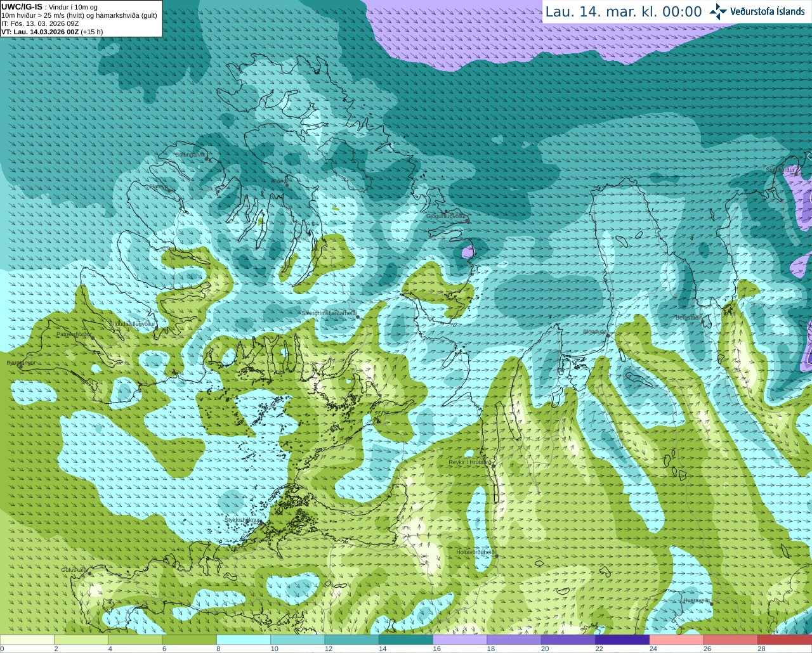Select the VT: Lau. 14.03.2026 00Z line
812x653 pixels.
coord(52,32)
